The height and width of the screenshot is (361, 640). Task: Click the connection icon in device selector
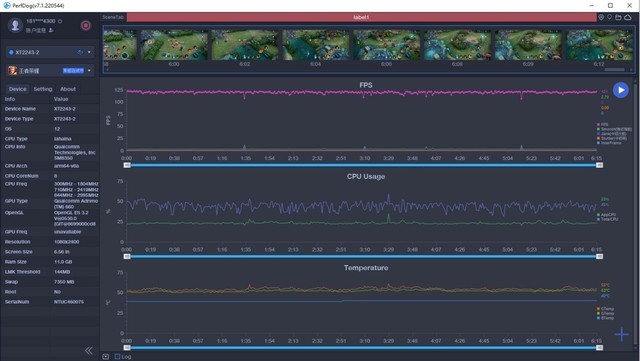click(x=80, y=52)
